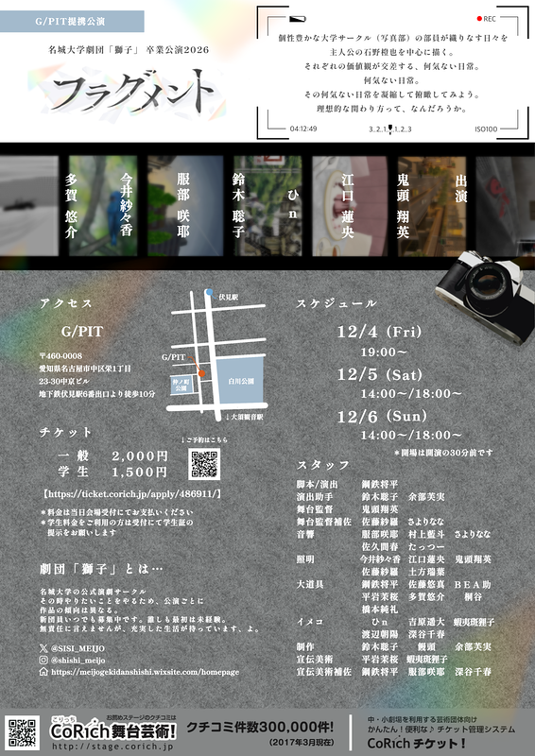The image size is (535, 756).
Task: Open the meijogekidanshishi.wixsite.com homepage link
Action: click(146, 672)
